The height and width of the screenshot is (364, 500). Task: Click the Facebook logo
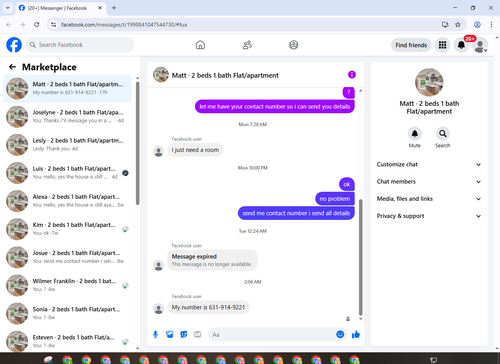[14, 45]
